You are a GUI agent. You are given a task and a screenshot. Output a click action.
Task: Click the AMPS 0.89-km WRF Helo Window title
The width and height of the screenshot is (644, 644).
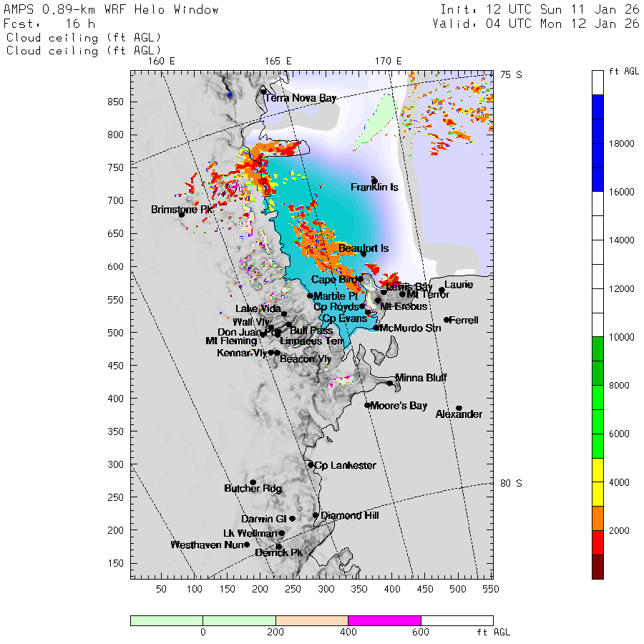click(x=112, y=10)
